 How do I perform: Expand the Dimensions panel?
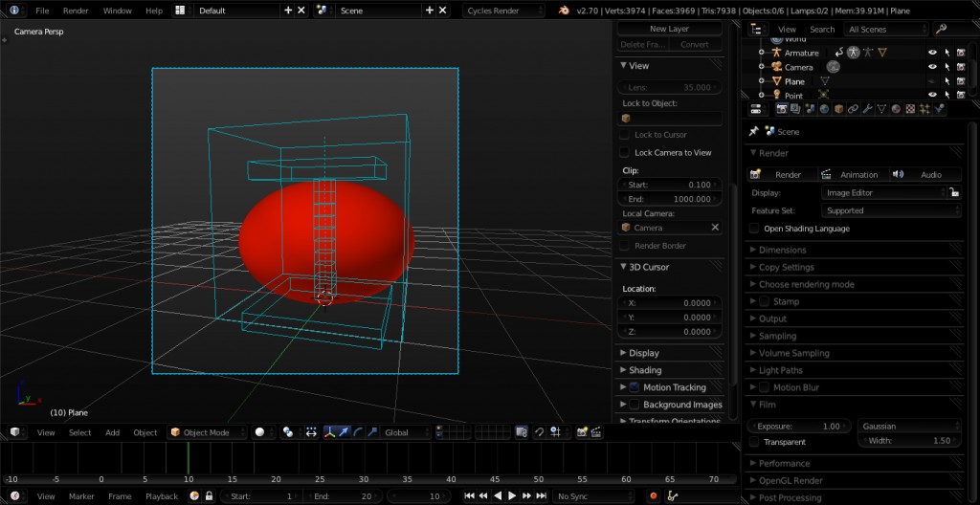782,250
